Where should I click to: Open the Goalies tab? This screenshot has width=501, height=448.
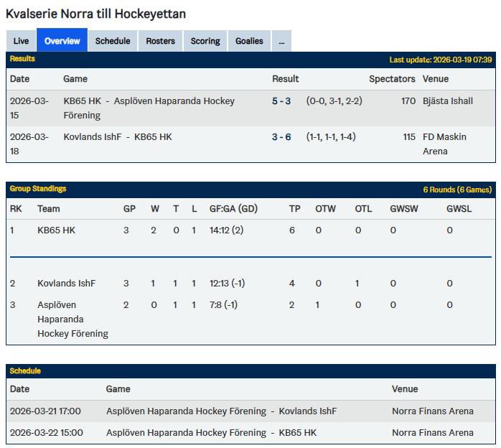point(249,41)
